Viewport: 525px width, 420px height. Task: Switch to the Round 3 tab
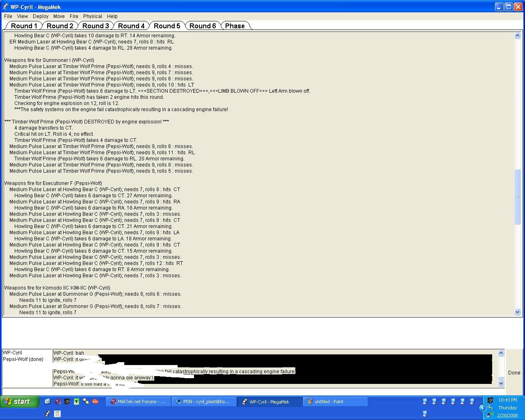click(96, 26)
